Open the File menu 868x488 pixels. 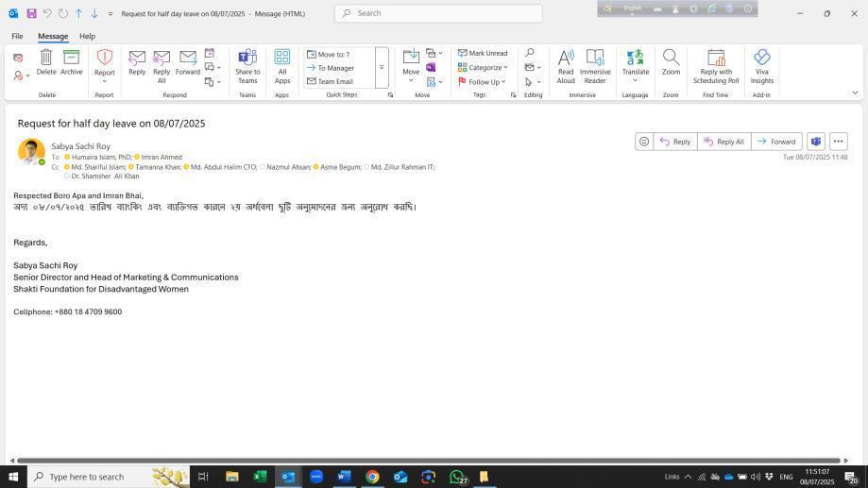pos(17,36)
